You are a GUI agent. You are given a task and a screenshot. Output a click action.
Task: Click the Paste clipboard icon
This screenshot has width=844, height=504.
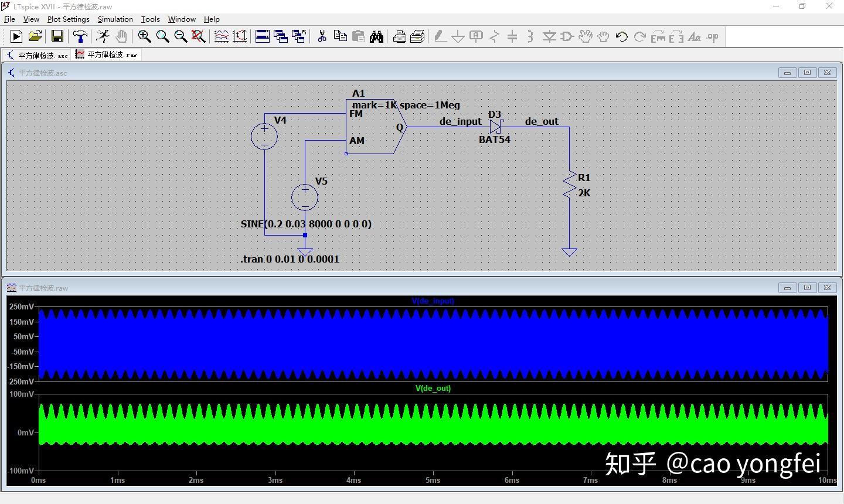[358, 36]
